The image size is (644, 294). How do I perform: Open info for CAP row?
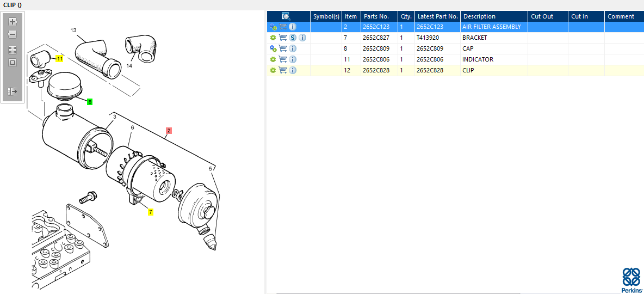293,48
